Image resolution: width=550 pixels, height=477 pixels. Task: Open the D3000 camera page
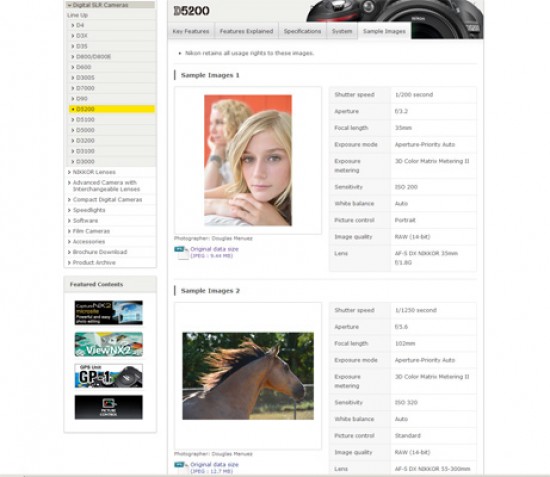coord(85,162)
